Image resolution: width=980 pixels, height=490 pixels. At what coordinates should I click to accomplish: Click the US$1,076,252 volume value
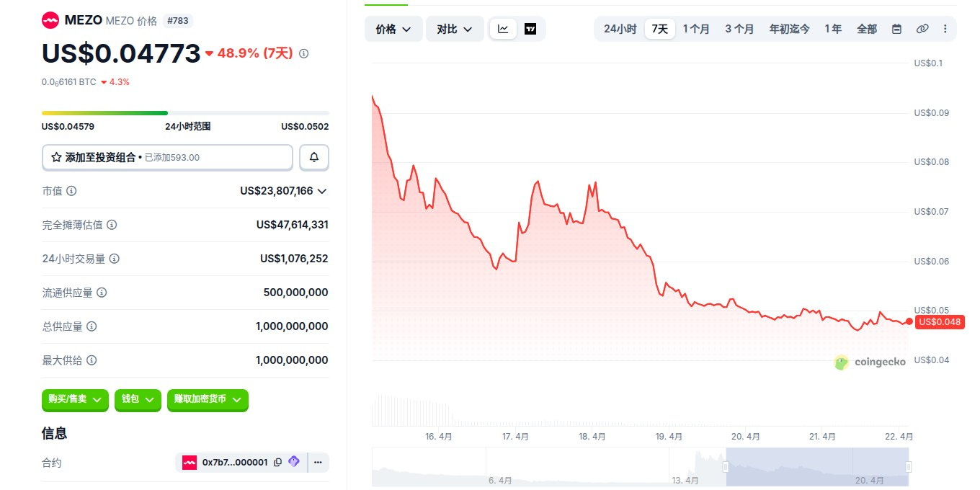click(294, 259)
